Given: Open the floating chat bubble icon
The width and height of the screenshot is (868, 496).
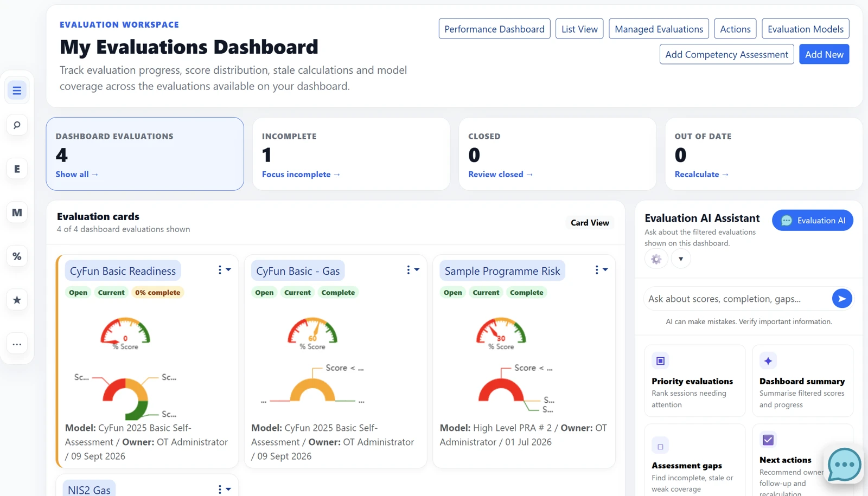Looking at the screenshot, I should (844, 465).
